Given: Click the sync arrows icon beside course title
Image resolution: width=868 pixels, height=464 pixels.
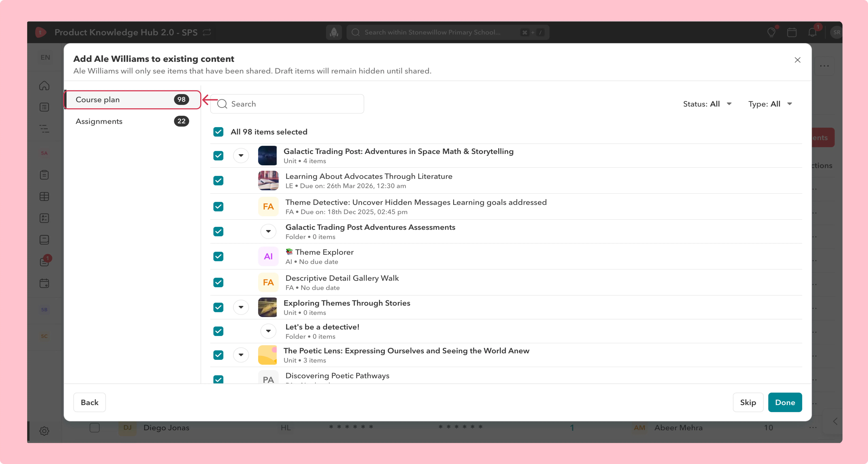Looking at the screenshot, I should pos(207,32).
